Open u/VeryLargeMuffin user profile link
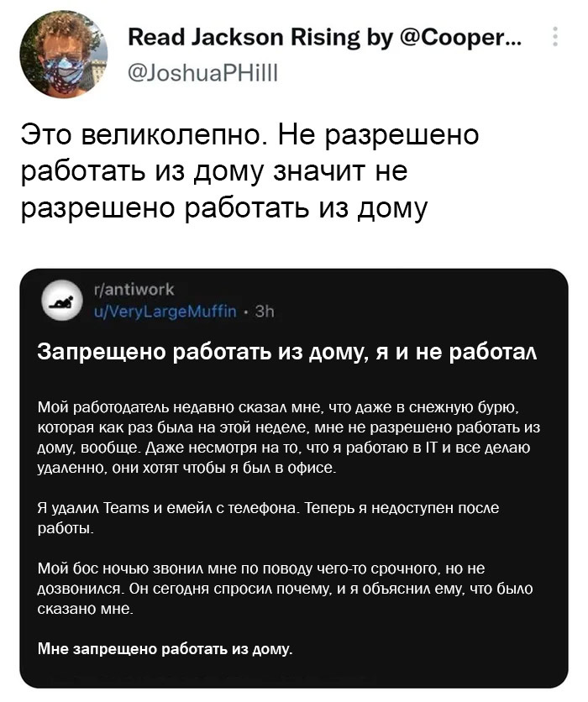The height and width of the screenshot is (702, 588). [x=165, y=312]
